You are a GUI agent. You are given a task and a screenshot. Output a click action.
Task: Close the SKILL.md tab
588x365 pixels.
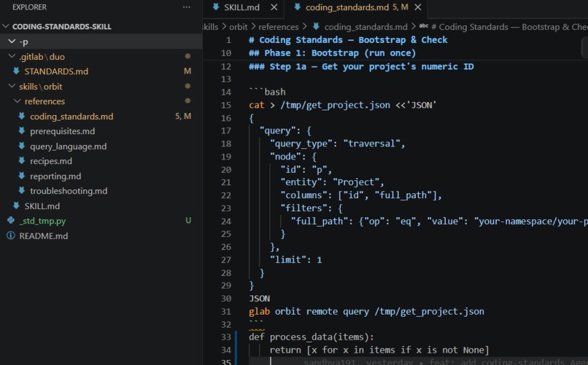tap(274, 7)
